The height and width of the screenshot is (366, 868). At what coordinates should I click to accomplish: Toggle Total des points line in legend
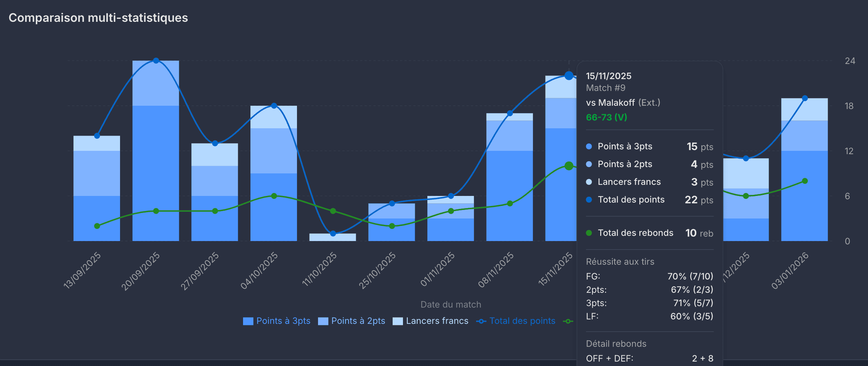[516, 321]
